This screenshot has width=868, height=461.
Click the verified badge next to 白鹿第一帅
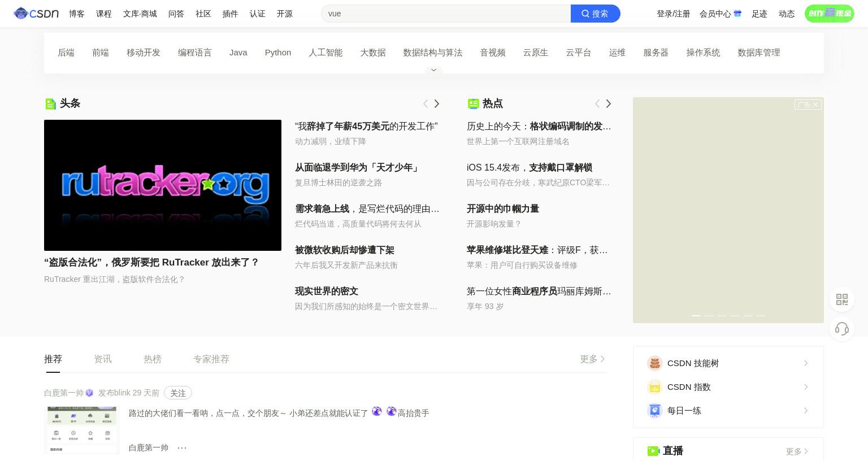(89, 393)
